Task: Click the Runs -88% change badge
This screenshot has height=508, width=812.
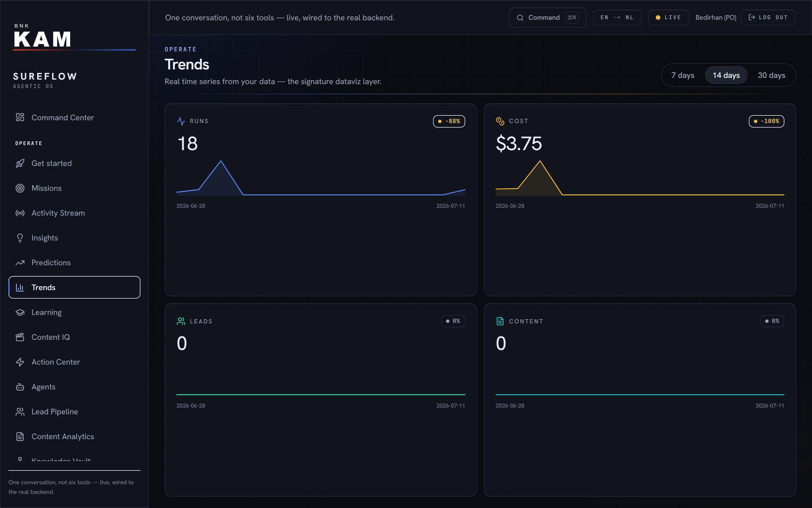Action: (449, 121)
